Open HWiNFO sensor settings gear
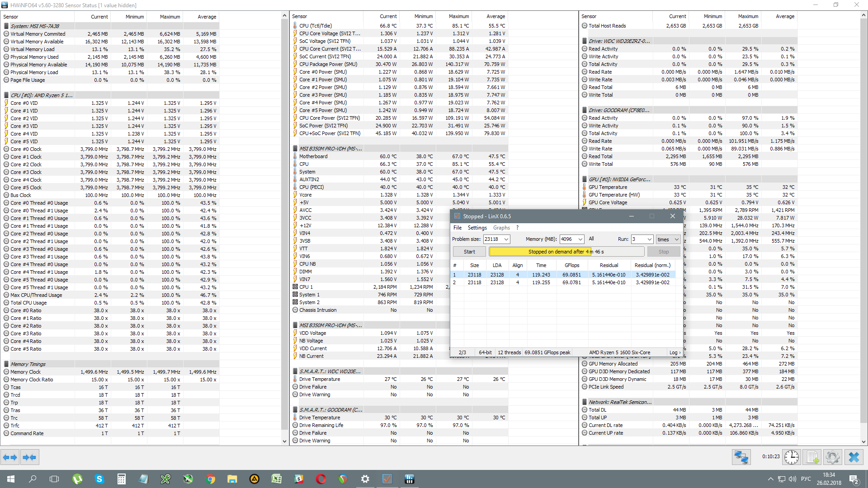Screen dimensions: 868x488 [x=832, y=457]
